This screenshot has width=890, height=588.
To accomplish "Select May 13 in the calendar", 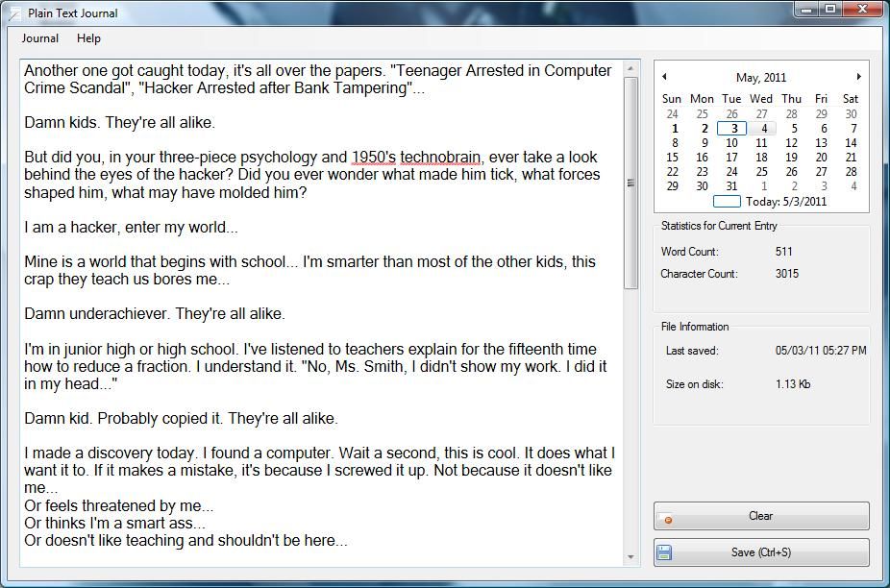I will (x=821, y=143).
